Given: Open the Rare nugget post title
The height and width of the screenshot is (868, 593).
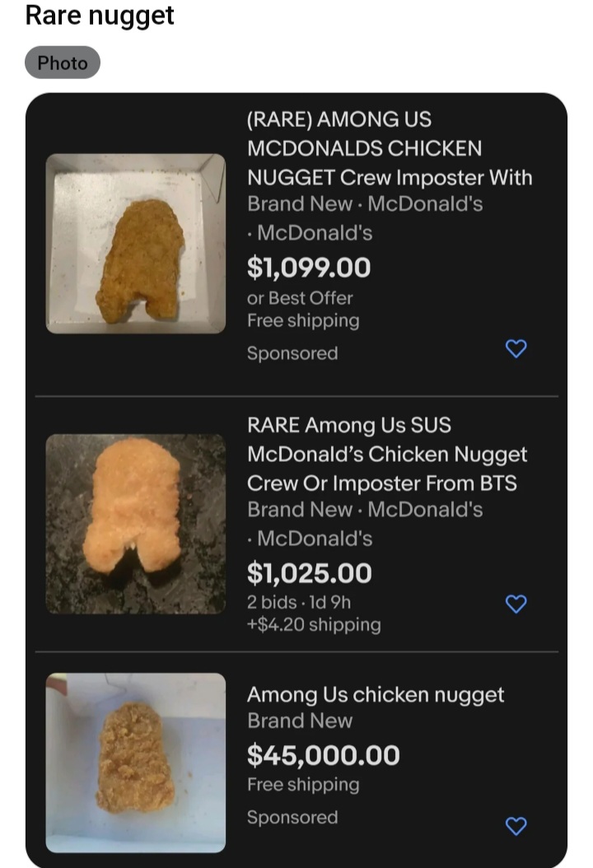Looking at the screenshot, I should pos(100,15).
